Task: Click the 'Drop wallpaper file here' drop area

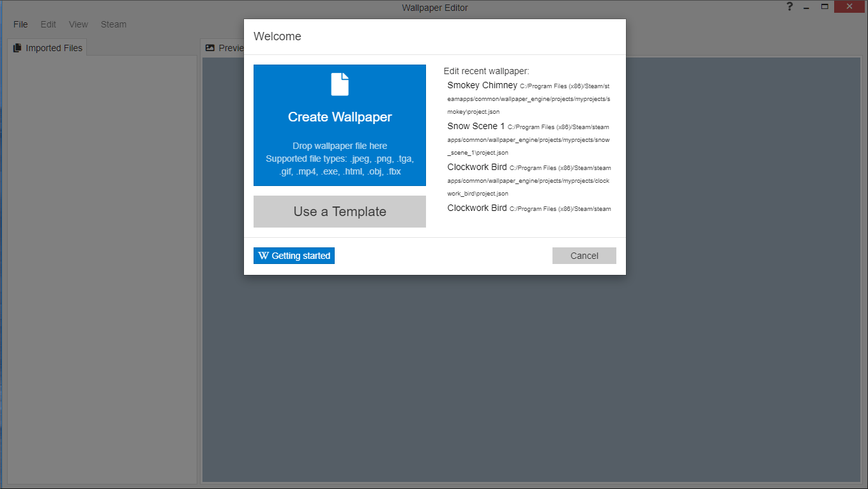Action: point(340,146)
